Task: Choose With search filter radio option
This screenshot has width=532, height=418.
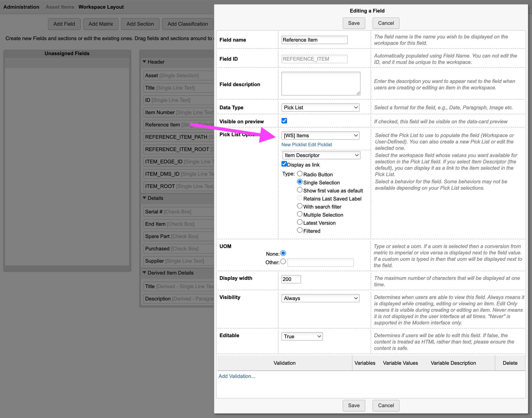Action: pos(299,206)
